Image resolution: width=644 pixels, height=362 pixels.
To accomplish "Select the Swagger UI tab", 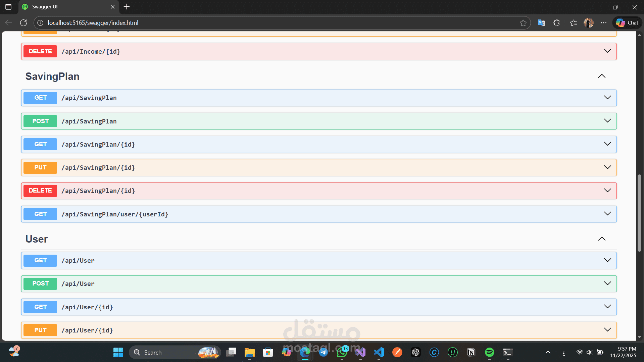I will click(69, 7).
